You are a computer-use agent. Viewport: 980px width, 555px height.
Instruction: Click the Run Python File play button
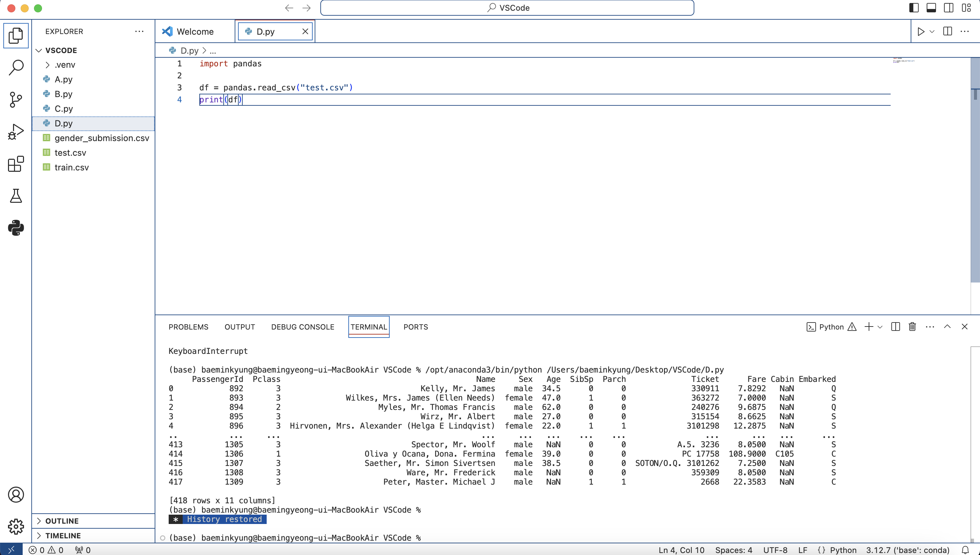(921, 31)
